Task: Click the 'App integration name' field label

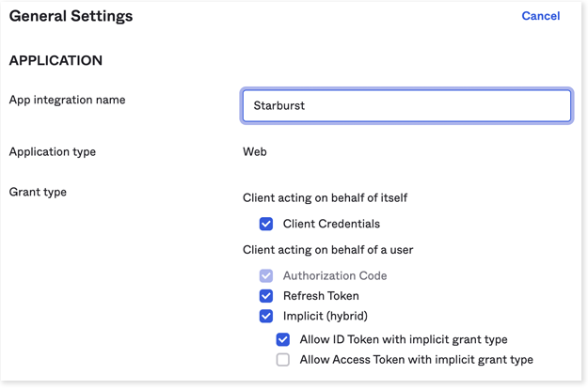Action: [67, 100]
